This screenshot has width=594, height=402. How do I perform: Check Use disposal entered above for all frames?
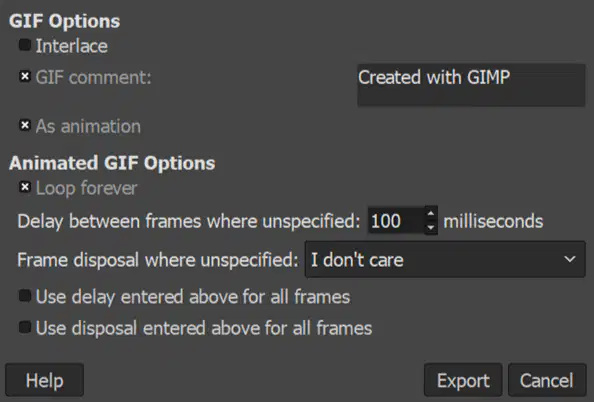(x=25, y=327)
